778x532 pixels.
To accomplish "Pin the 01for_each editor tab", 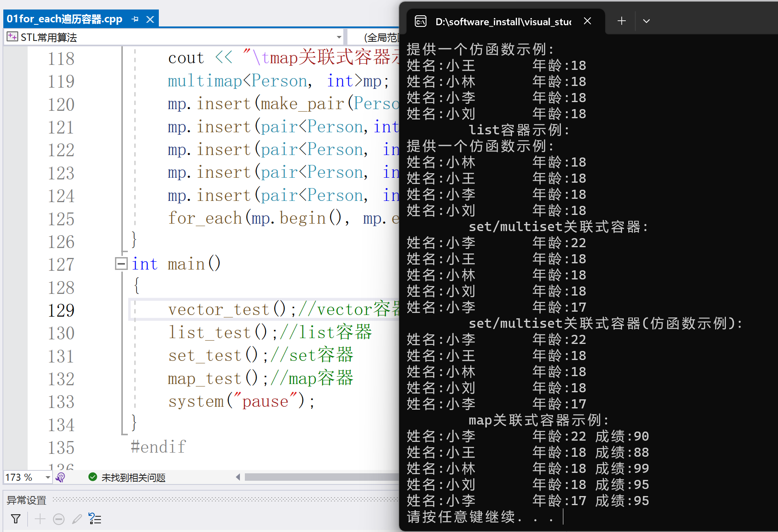I will tap(135, 19).
